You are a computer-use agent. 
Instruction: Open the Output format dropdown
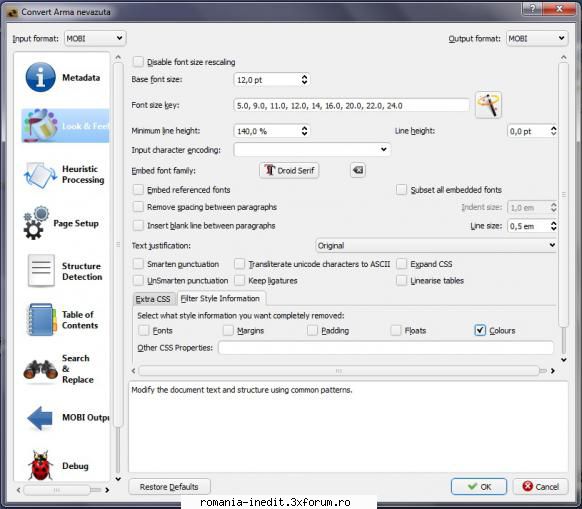click(x=537, y=38)
